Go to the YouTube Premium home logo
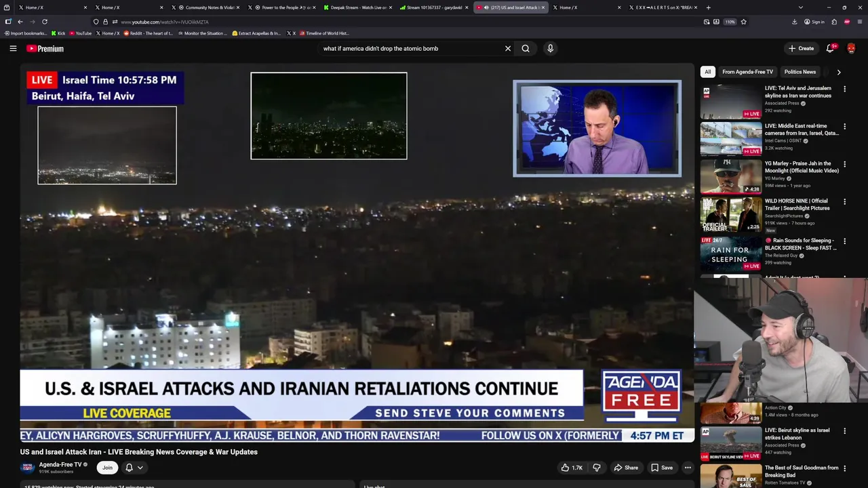 click(45, 49)
